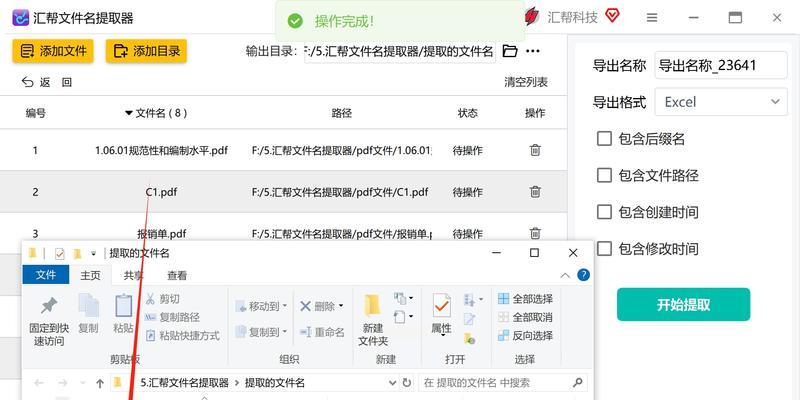
Task: Expand the address bar history dropdown
Action: coord(392,383)
